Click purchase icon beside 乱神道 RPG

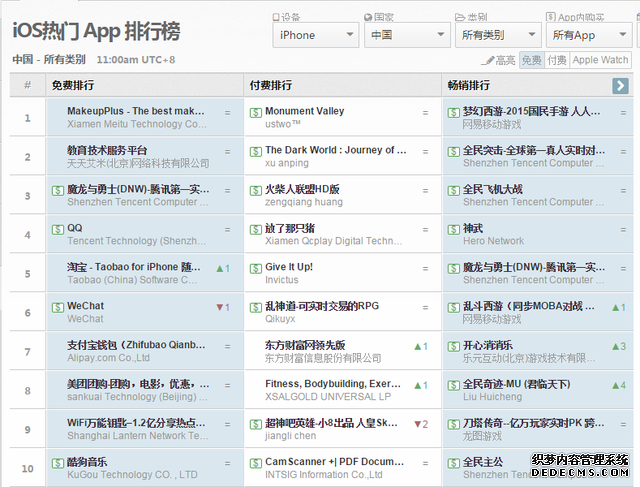coord(256,307)
